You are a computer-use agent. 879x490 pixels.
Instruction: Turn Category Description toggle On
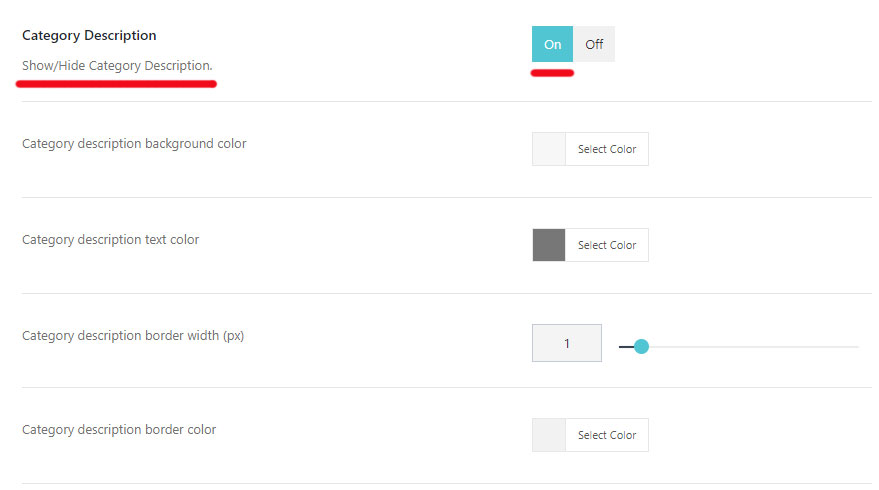click(x=552, y=44)
